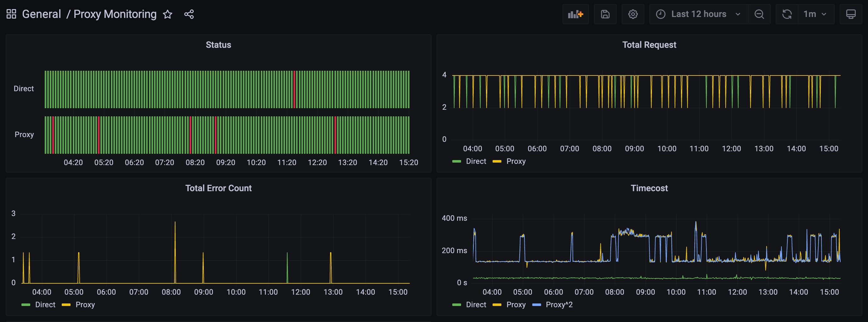Click the Add panel icon
The height and width of the screenshot is (322, 868).
[575, 14]
